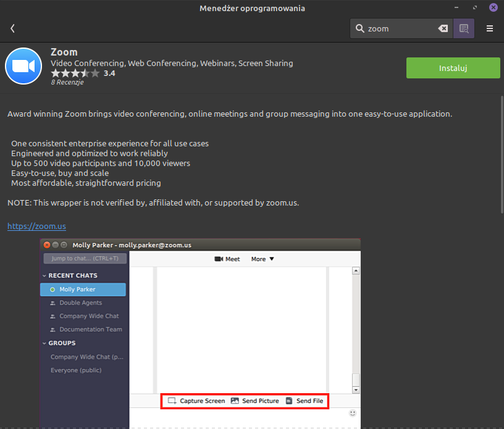Viewport: 504px width, 429px height.
Task: Click inside the zoom search field
Action: coord(401,28)
